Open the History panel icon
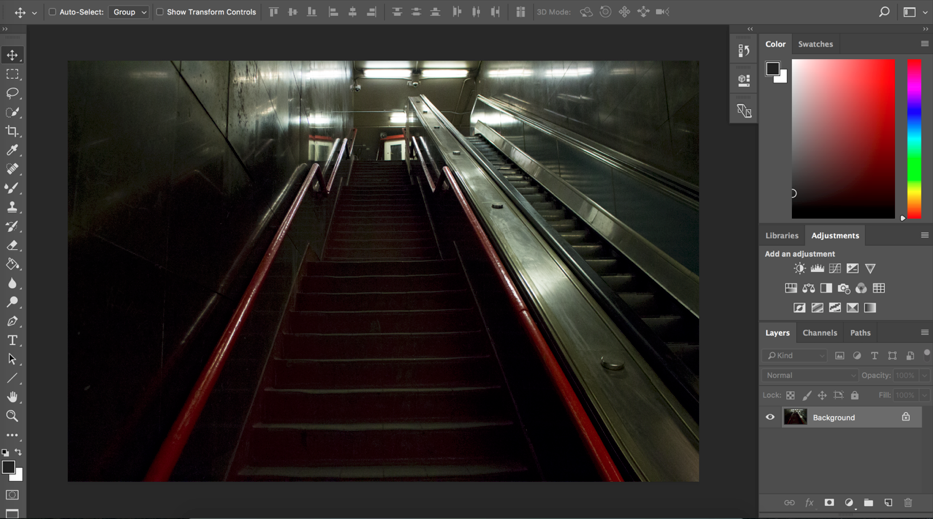Viewport: 933px width, 519px height. point(744,51)
